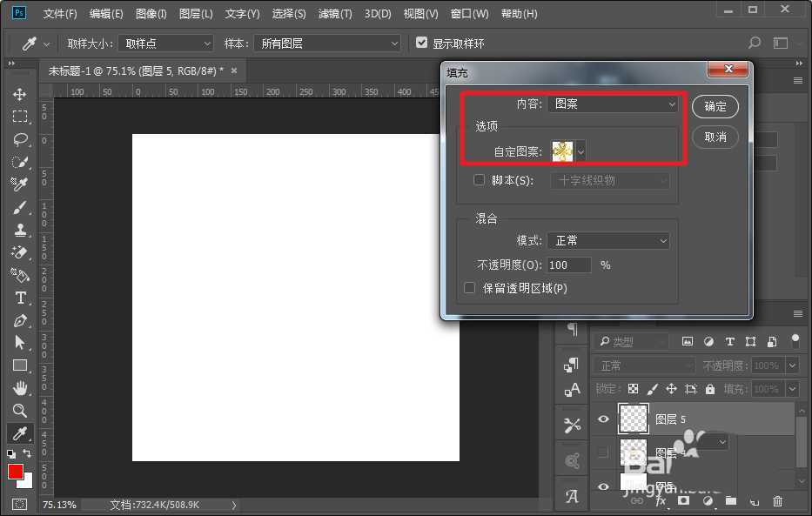
Task: Select the Pen tool
Action: pos(20,320)
